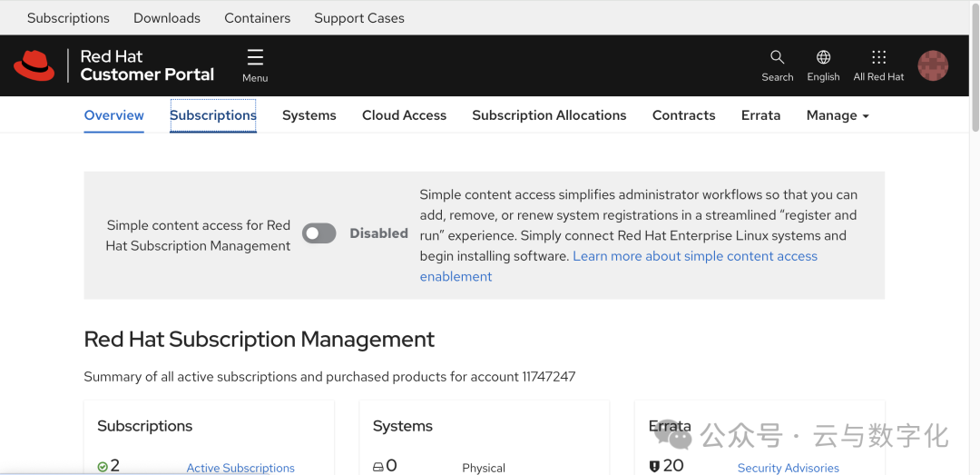Open the Errata tab
980x475 pixels.
(x=760, y=115)
